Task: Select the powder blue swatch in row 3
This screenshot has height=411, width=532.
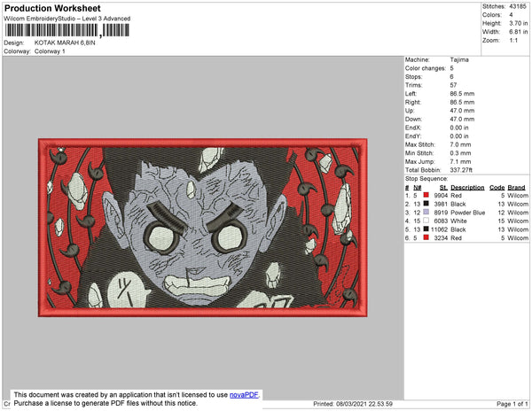Action: pos(426,212)
